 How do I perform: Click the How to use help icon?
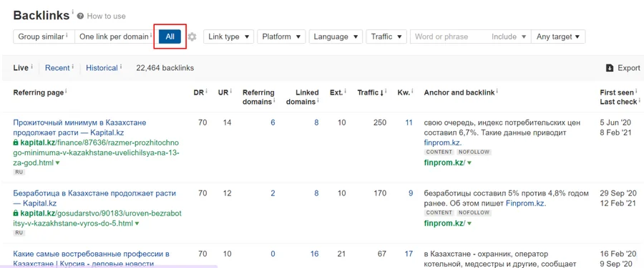tap(80, 16)
